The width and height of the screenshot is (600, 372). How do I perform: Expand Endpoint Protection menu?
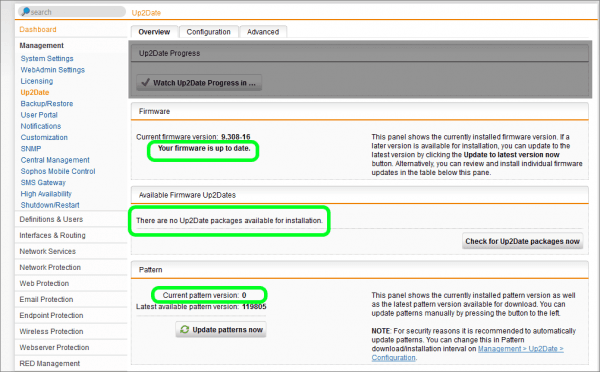point(51,316)
